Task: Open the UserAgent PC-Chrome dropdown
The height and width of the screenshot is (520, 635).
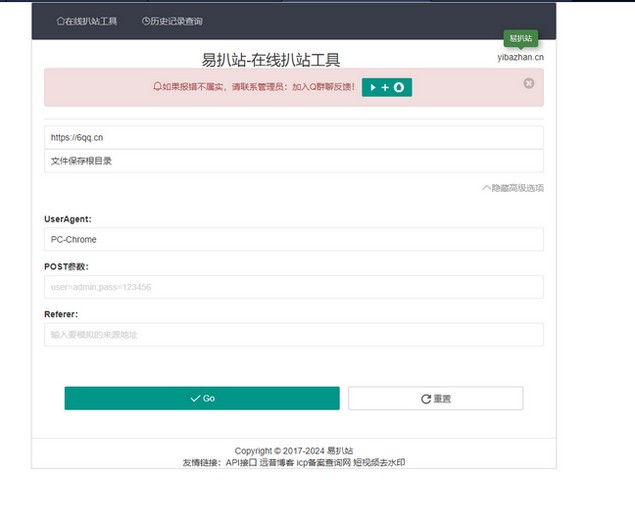Action: [x=294, y=239]
